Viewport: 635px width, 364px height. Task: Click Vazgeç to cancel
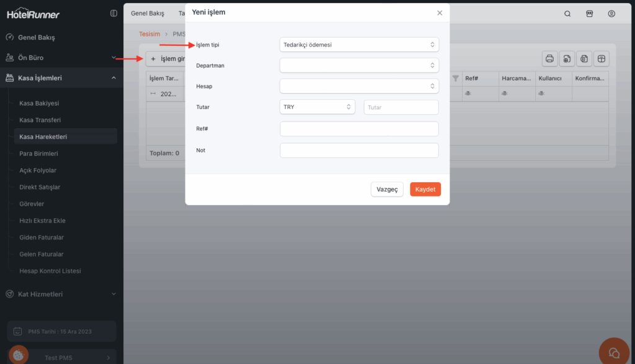[387, 189]
